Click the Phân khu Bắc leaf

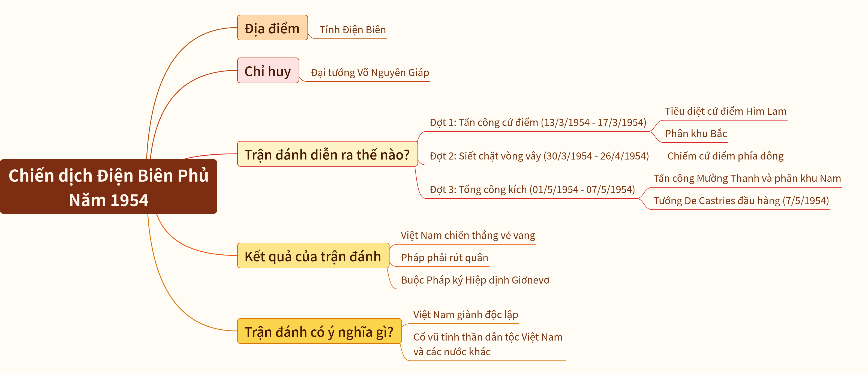[x=696, y=134]
